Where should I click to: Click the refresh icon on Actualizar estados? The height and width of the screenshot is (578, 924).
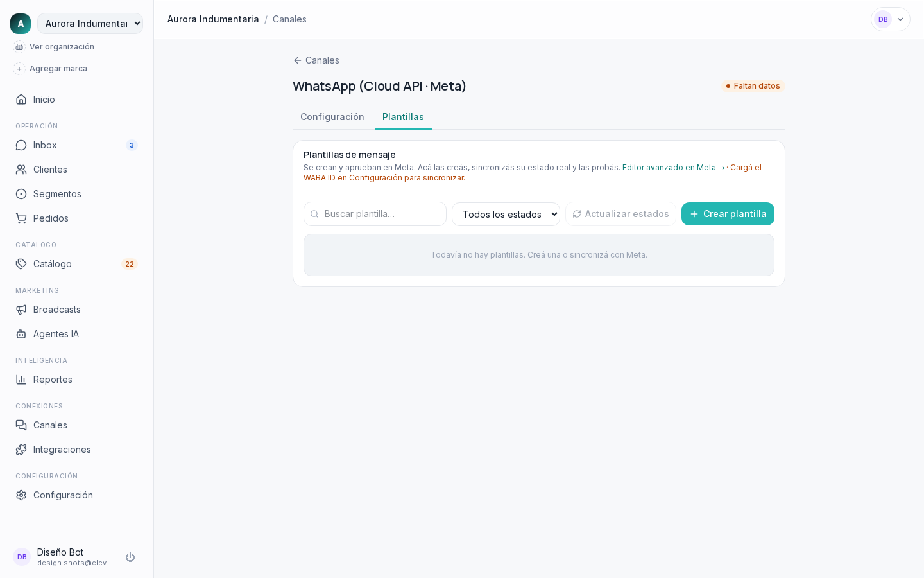[577, 214]
